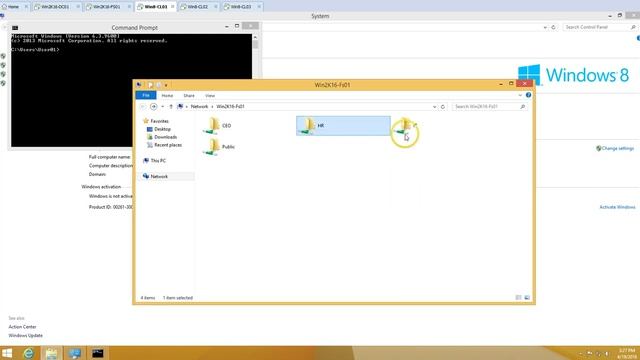Launch Internet Explorer from taskbar
Screen dimensions: 640x360
pos(28,353)
